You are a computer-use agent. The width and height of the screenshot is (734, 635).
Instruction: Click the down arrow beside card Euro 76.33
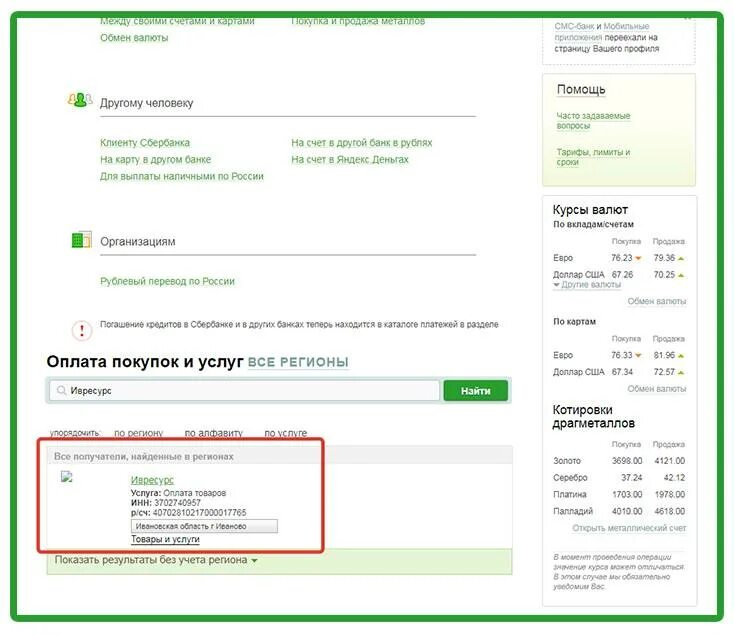[x=638, y=356]
